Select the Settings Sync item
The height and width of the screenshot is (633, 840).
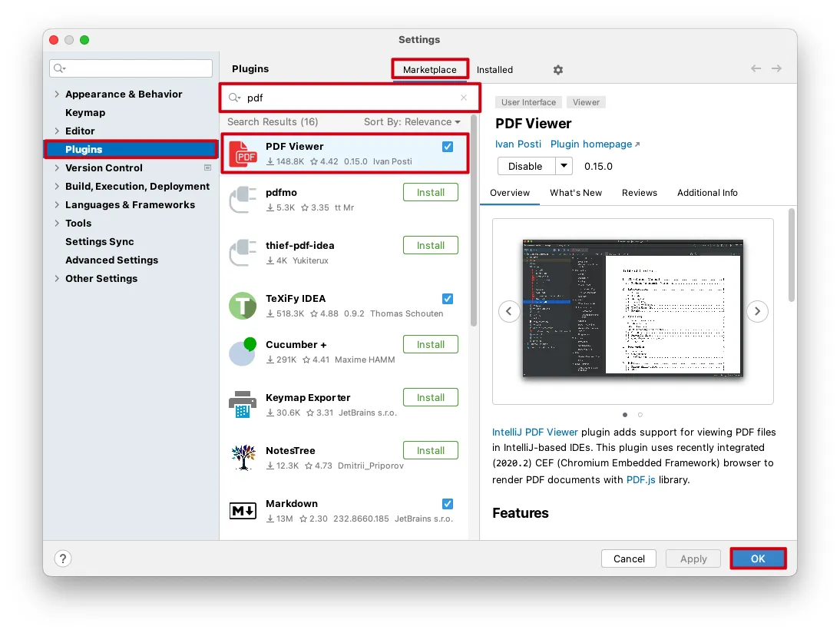coord(100,242)
